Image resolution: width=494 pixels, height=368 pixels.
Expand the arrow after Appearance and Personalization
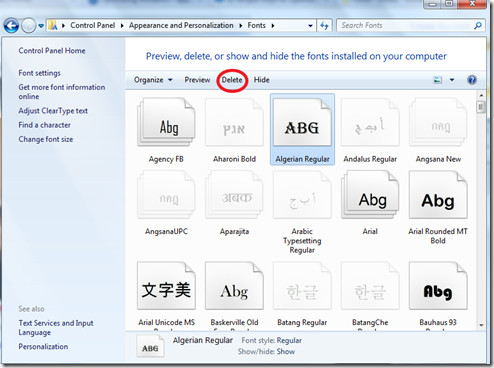tap(240, 26)
